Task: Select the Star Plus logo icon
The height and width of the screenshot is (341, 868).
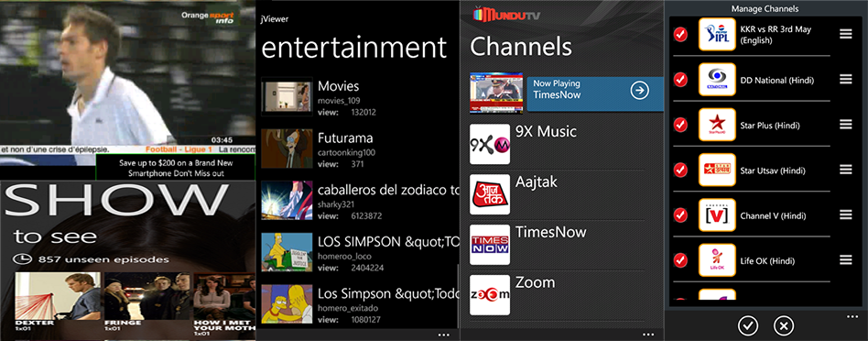Action: click(717, 124)
